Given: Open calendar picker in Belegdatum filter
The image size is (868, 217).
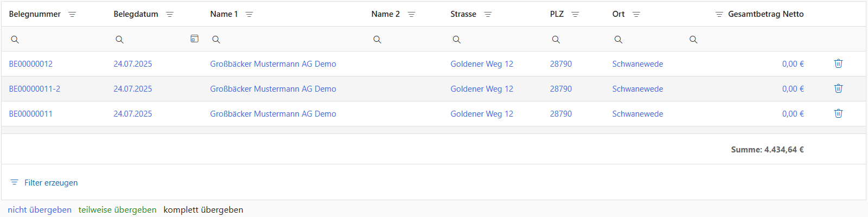Looking at the screenshot, I should (x=194, y=39).
